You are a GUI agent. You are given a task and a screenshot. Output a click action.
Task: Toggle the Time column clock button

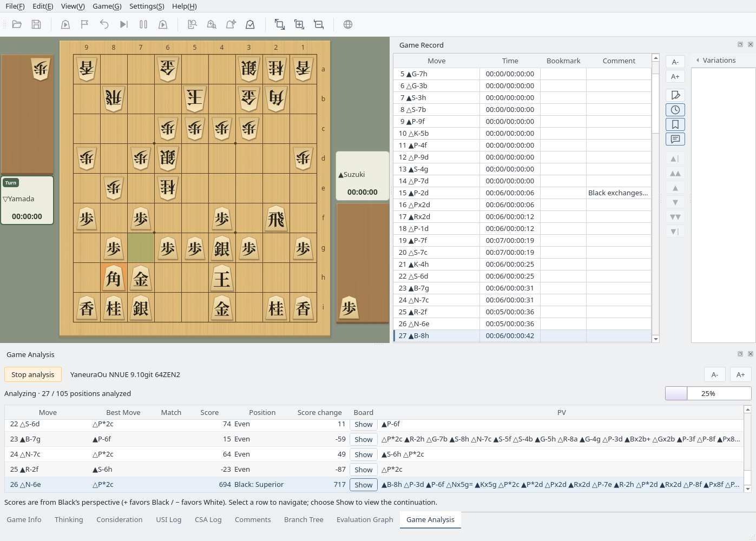(675, 110)
